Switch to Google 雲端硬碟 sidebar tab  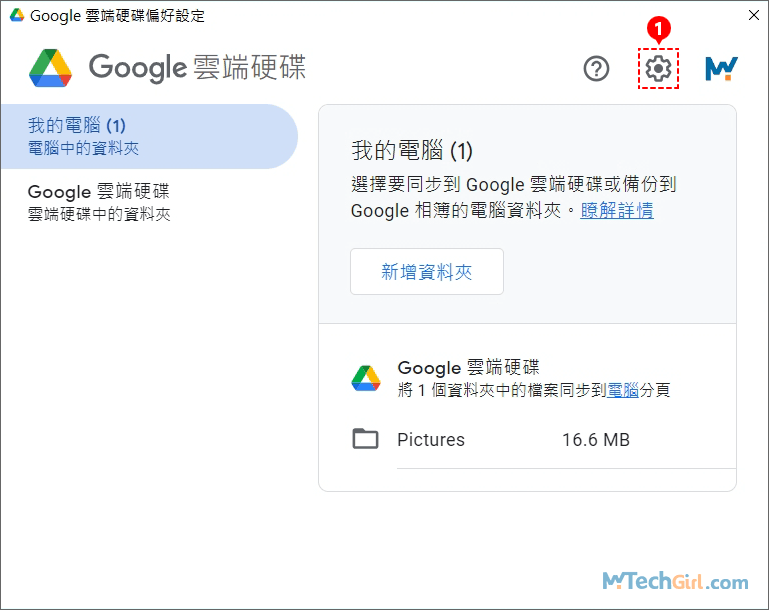coord(99,202)
